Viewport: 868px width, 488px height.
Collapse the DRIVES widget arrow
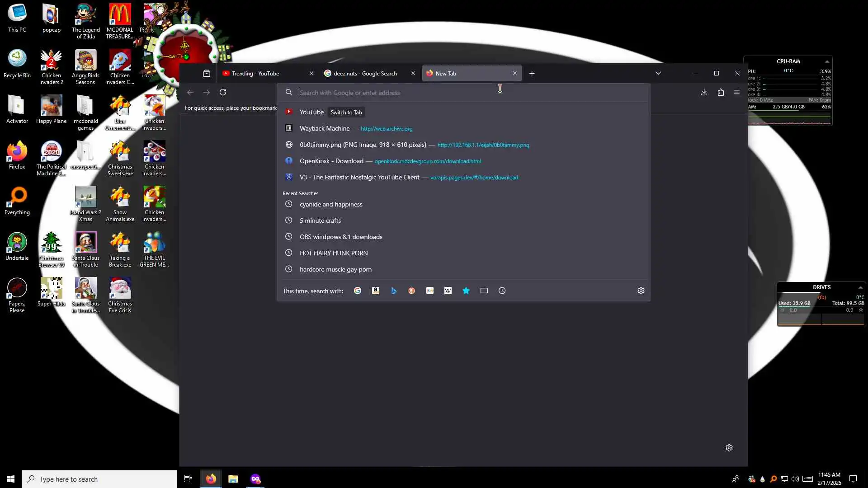(x=860, y=287)
